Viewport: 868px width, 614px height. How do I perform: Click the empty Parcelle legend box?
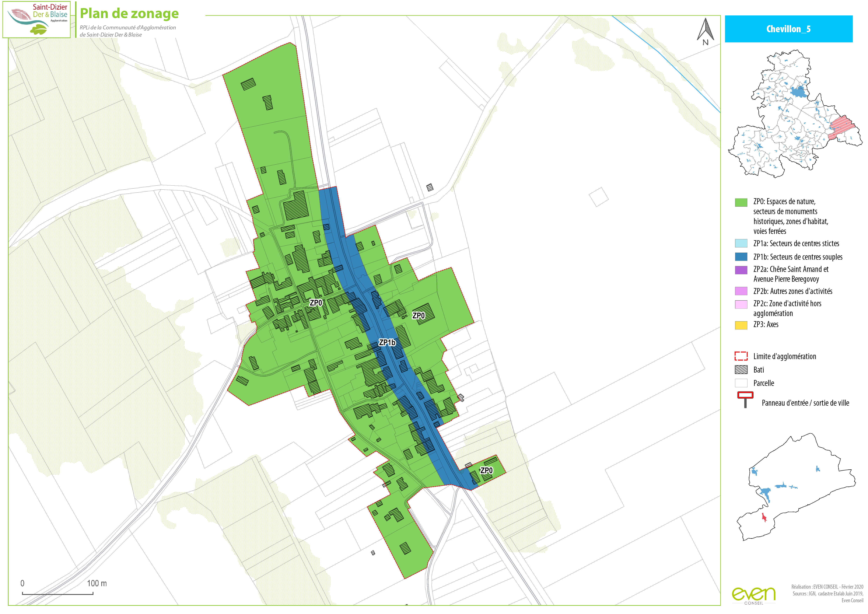click(x=741, y=383)
